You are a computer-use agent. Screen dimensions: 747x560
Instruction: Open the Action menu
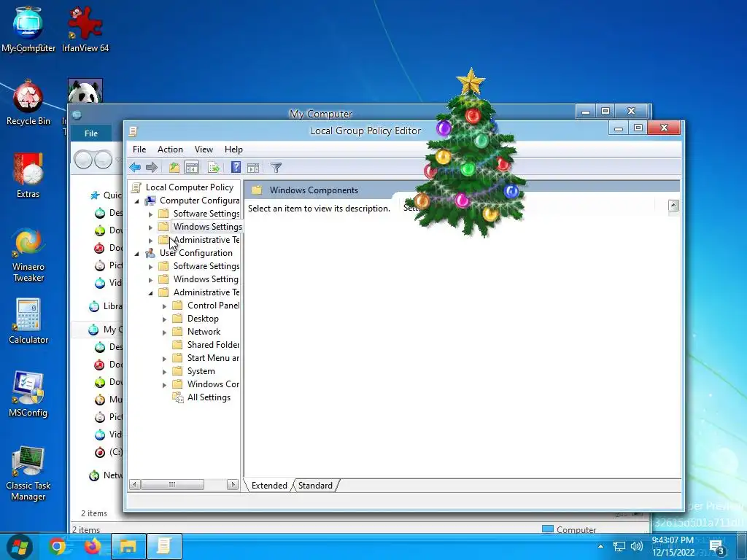pos(170,149)
